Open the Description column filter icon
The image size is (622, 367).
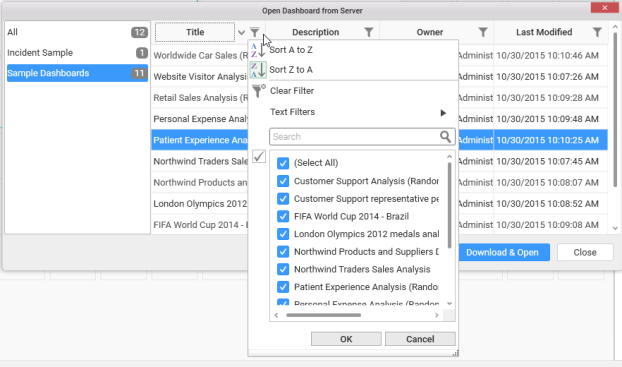(x=369, y=32)
